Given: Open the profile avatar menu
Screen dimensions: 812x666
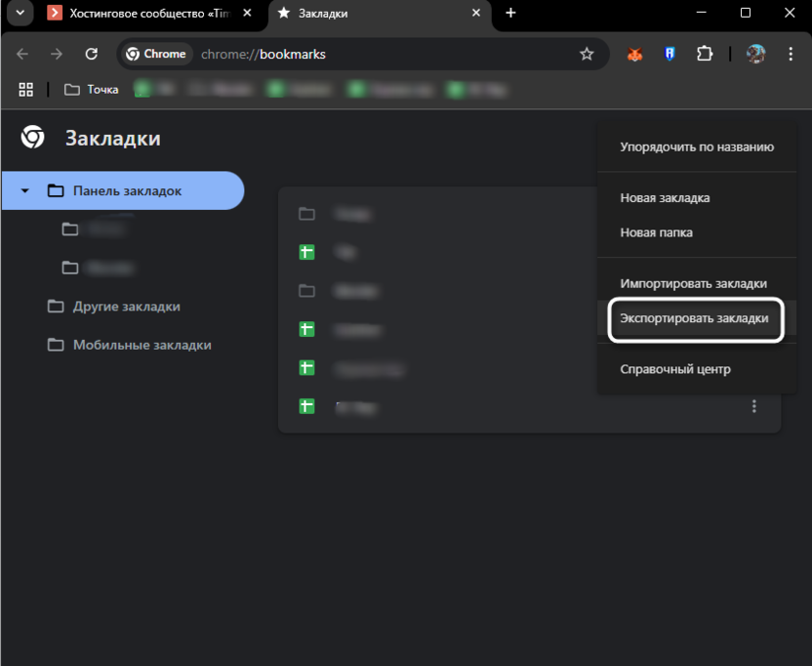Looking at the screenshot, I should pyautogui.click(x=755, y=54).
